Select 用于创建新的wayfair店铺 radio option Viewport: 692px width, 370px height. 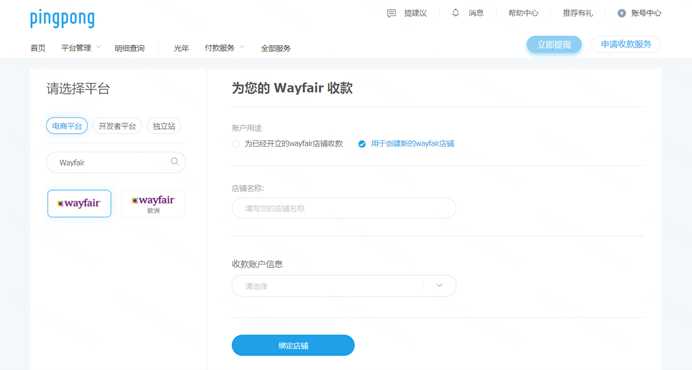tap(362, 144)
